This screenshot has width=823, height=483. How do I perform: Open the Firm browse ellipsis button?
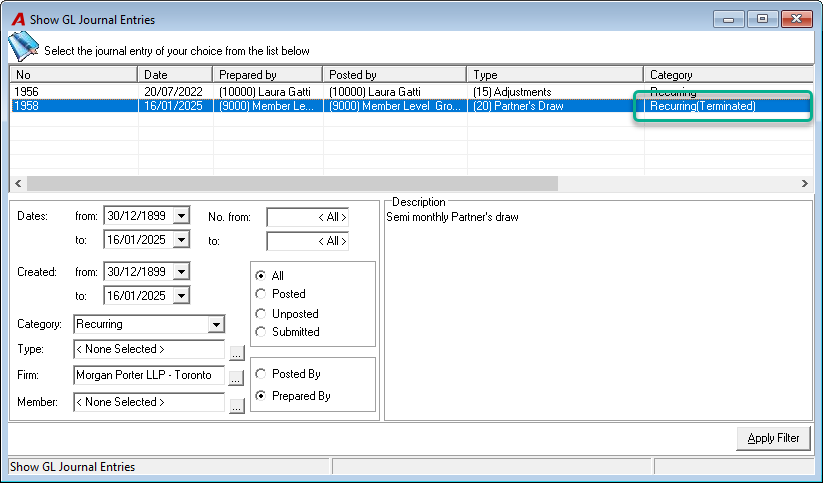tap(237, 378)
